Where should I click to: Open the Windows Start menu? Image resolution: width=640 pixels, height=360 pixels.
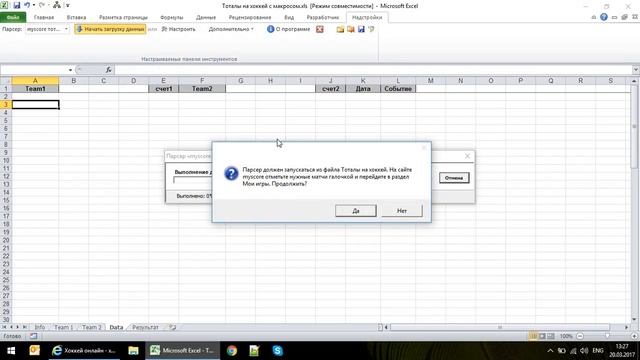click(x=11, y=351)
